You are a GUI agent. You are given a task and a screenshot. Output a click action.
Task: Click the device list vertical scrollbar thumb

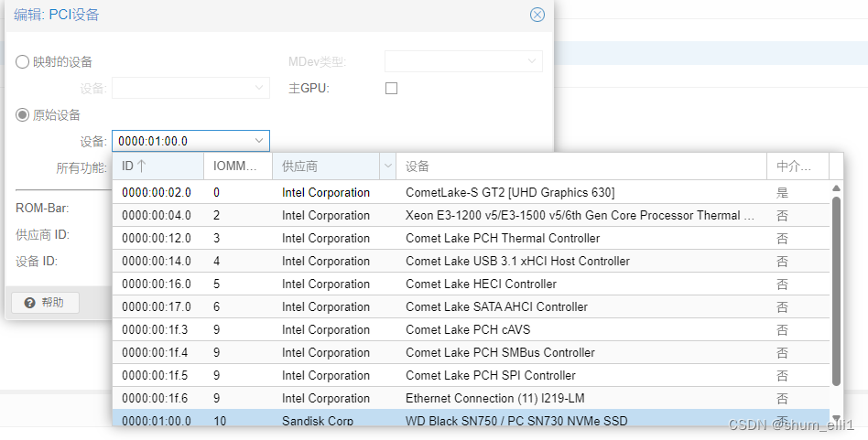837,291
